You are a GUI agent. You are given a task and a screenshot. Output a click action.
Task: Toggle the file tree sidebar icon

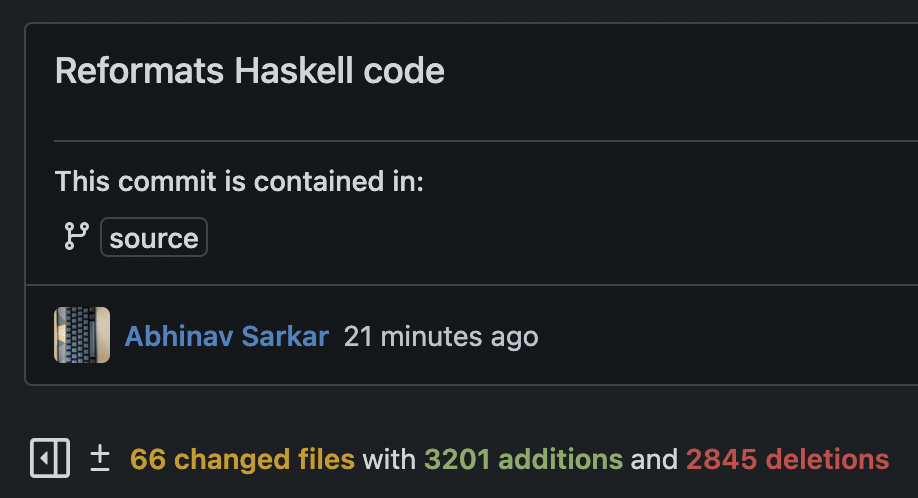[50, 459]
